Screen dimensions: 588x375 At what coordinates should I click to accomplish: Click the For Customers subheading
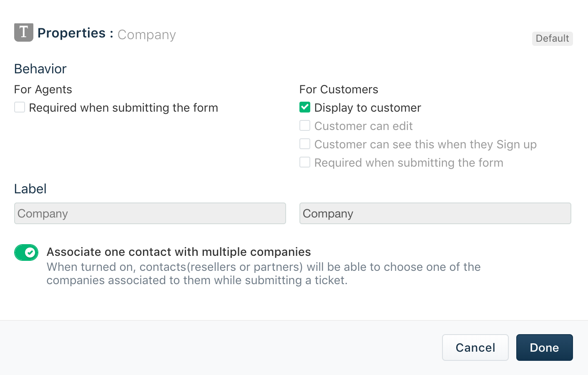click(339, 90)
